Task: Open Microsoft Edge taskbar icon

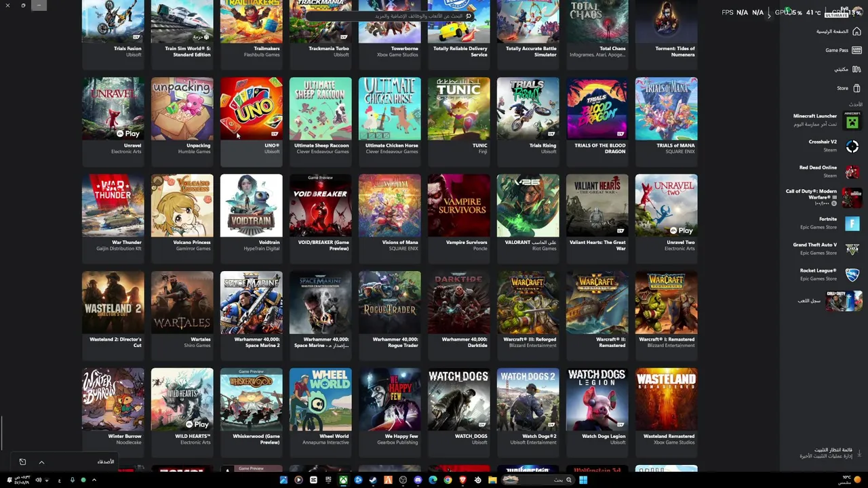Action: pos(433,480)
